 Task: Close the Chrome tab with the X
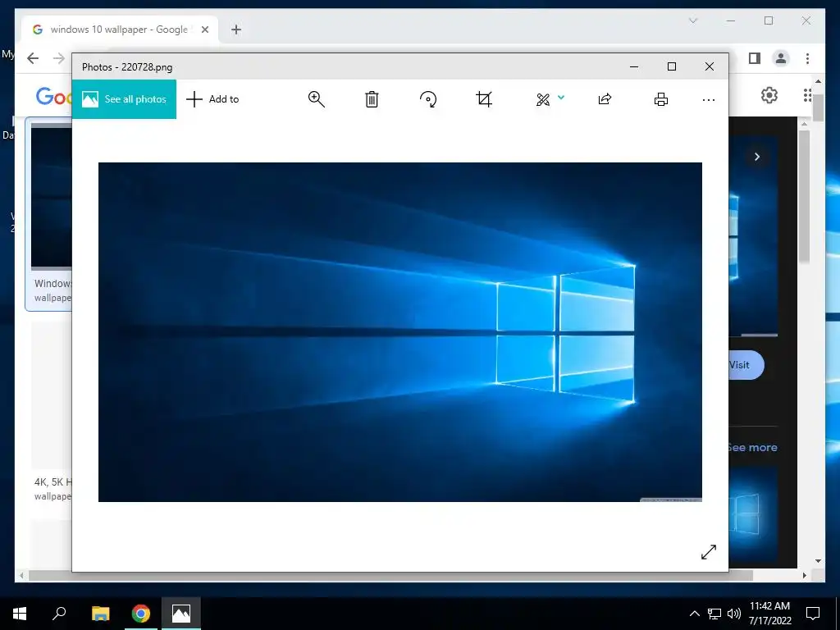click(x=204, y=30)
